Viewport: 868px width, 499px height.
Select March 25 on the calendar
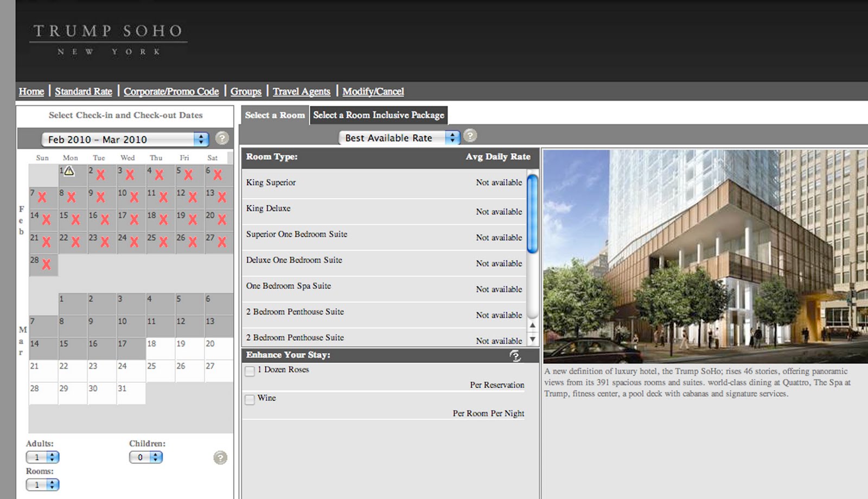click(160, 371)
